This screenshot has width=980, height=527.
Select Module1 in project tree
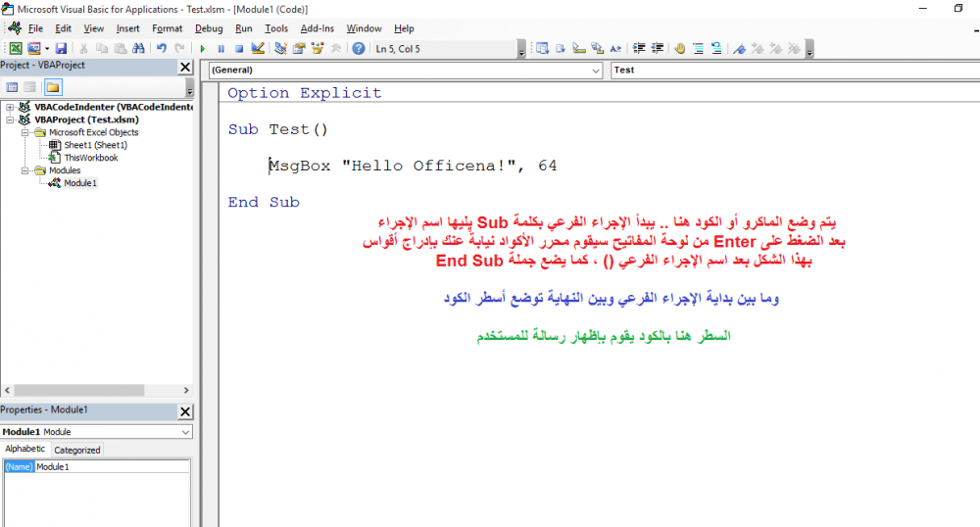[x=80, y=183]
